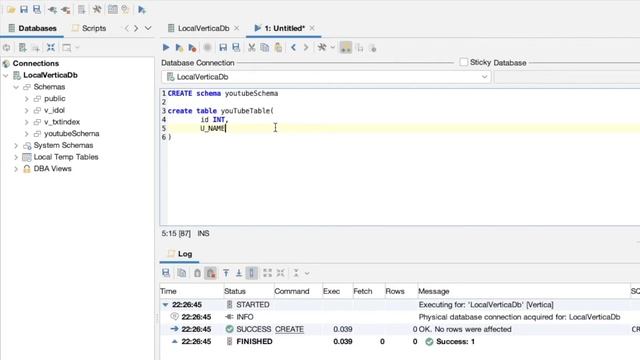Click the next history arrow in editor toolbar
The width and height of the screenshot is (640, 360).
pyautogui.click(x=306, y=48)
